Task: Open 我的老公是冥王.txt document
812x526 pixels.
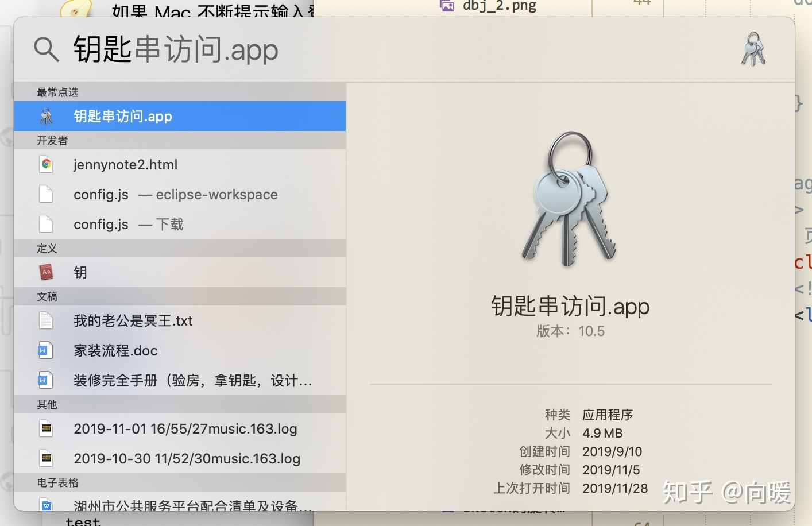Action: pos(180,321)
